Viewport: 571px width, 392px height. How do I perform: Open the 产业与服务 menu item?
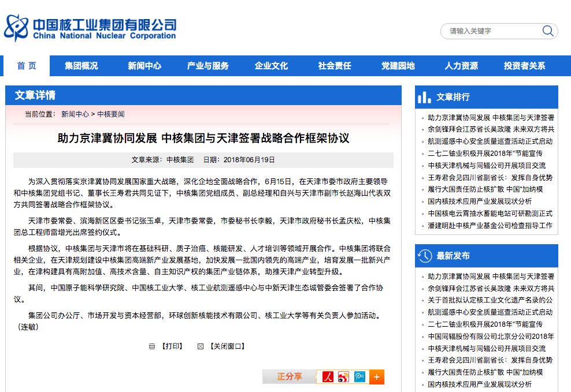point(208,66)
